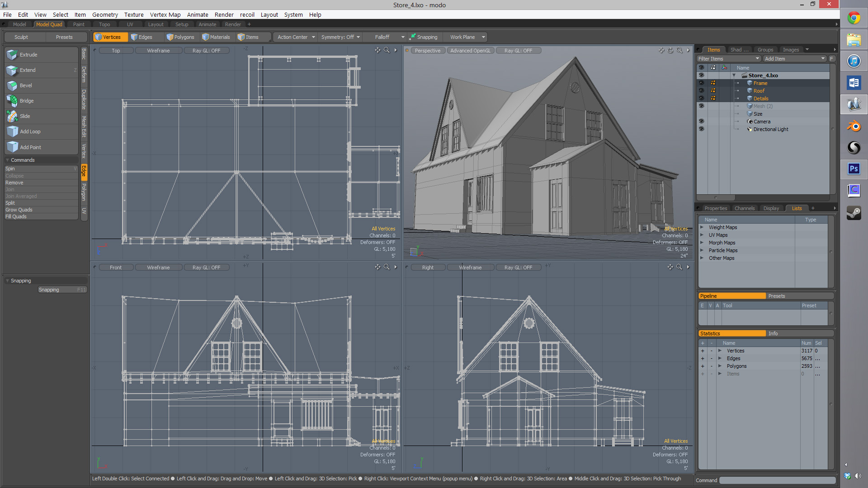Screen dimensions: 868x488
Task: Open the Symmetry dropdown
Action: coord(340,37)
